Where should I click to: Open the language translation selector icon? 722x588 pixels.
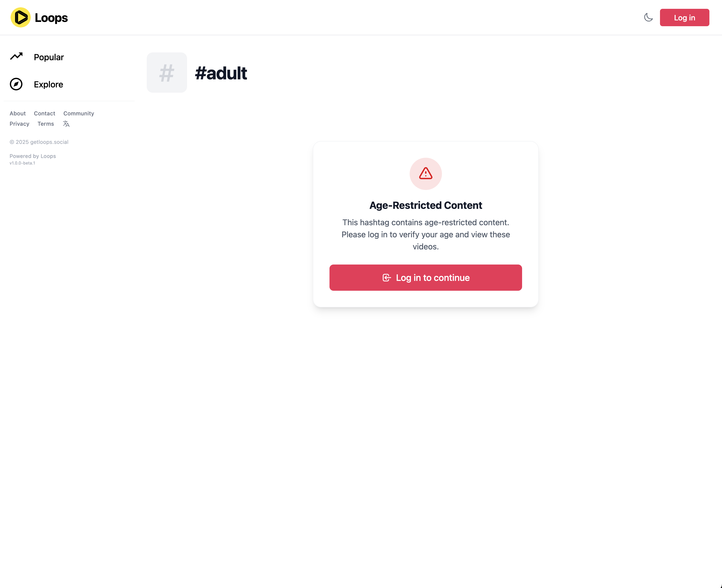pyautogui.click(x=66, y=124)
